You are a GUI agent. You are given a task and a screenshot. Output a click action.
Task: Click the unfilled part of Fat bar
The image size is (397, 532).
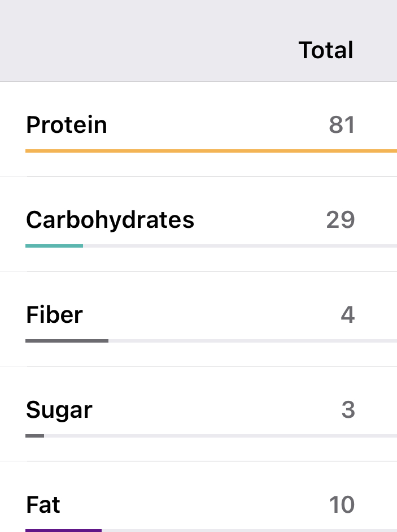tap(249, 530)
